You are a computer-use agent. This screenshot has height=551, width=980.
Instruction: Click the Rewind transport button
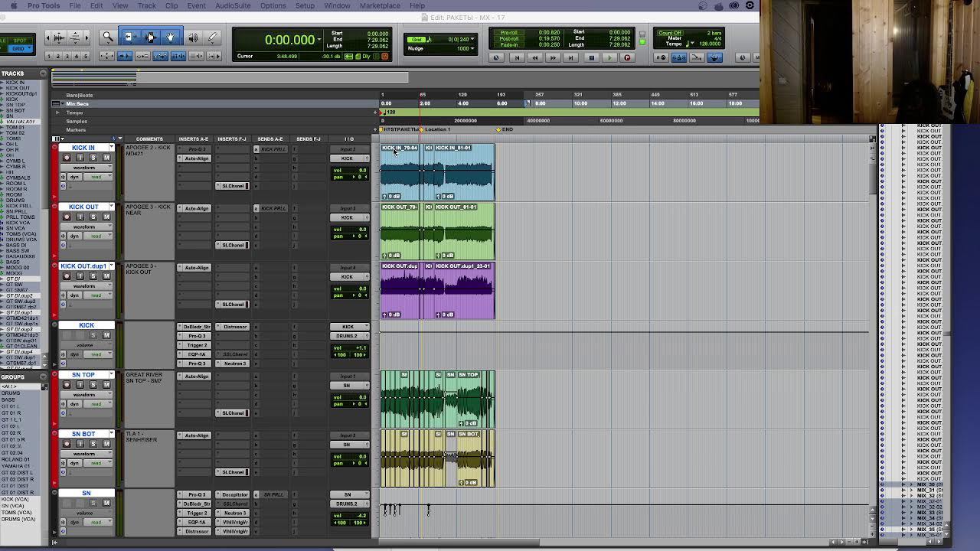click(534, 57)
